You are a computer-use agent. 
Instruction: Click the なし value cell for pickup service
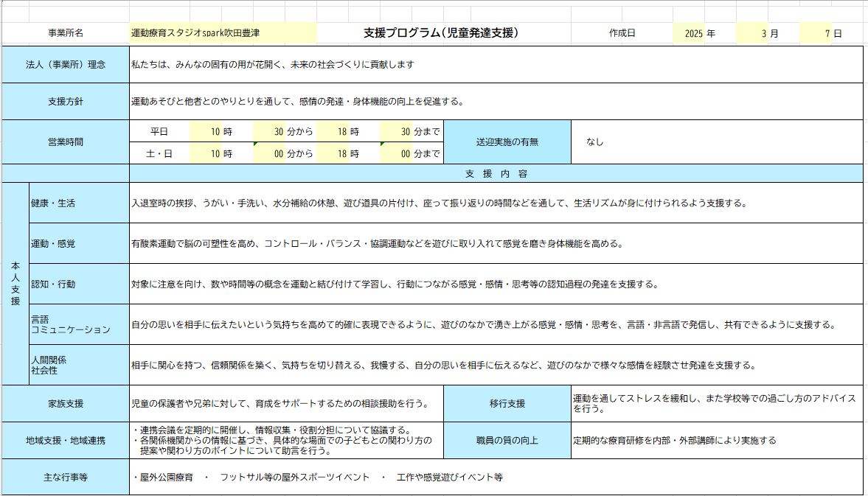pos(717,142)
